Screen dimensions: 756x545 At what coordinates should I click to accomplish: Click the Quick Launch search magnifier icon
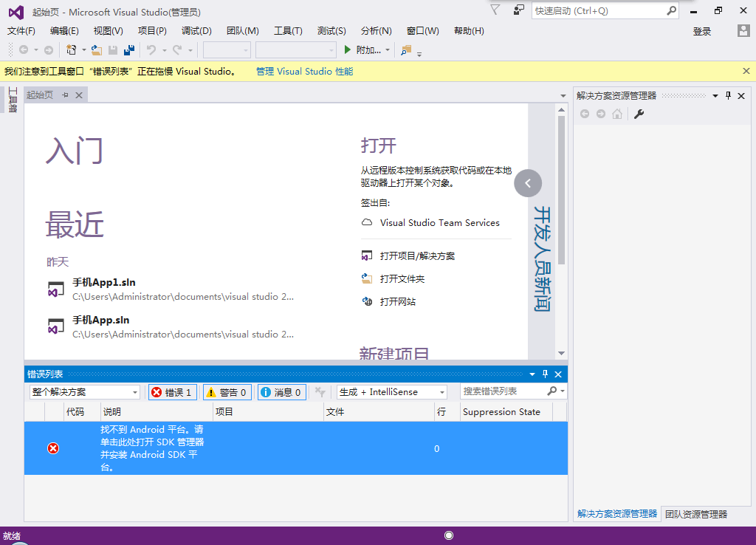pyautogui.click(x=671, y=10)
